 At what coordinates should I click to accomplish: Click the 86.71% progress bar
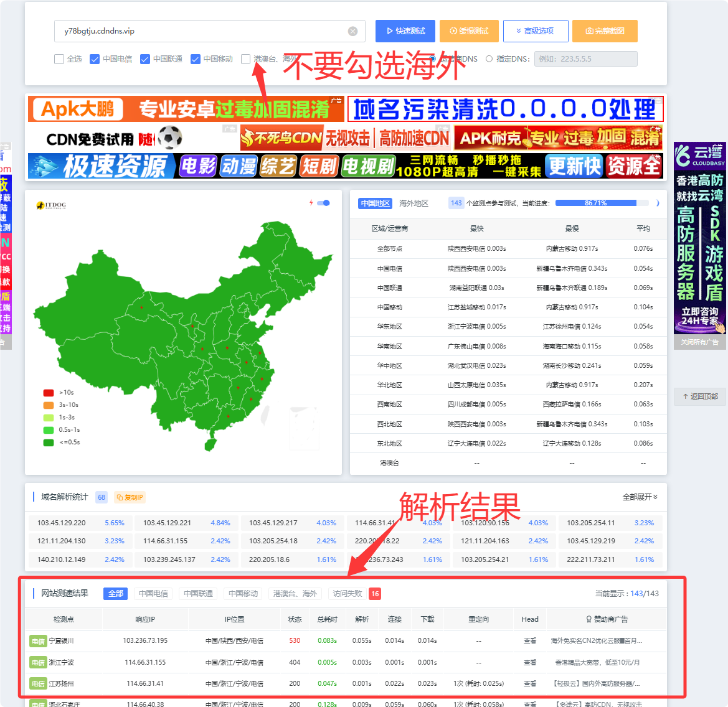pos(602,203)
